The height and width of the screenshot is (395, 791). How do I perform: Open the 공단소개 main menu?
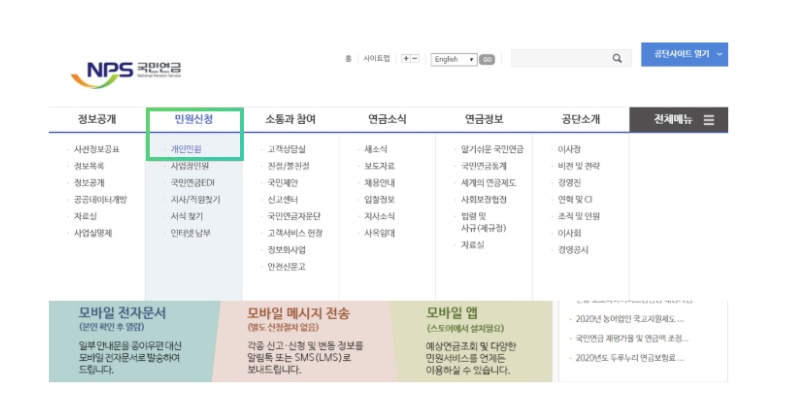coord(581,120)
